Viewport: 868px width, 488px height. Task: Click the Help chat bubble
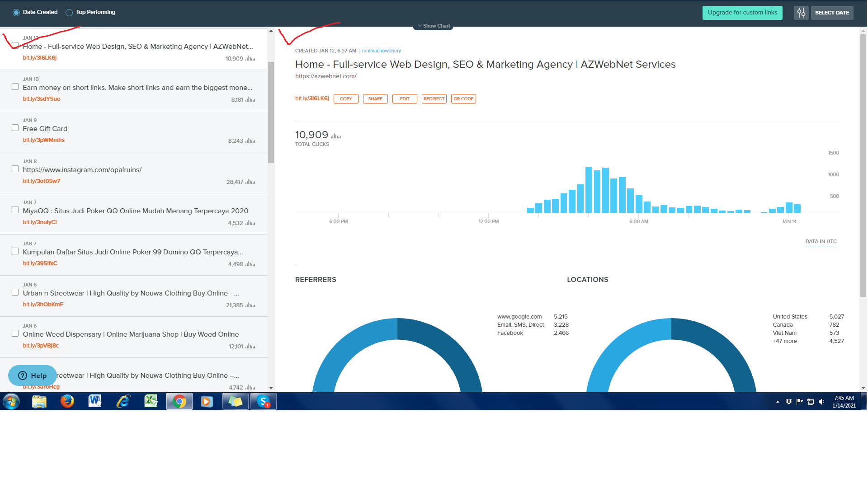33,375
